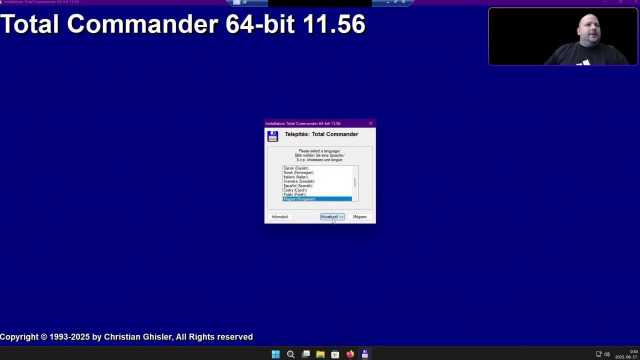Open taskbar Search

pos(291,354)
